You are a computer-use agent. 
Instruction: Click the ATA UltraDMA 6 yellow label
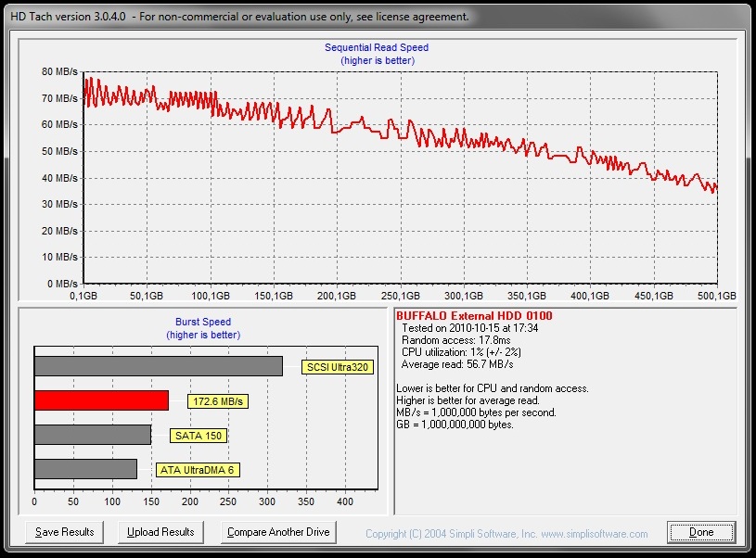click(x=197, y=470)
